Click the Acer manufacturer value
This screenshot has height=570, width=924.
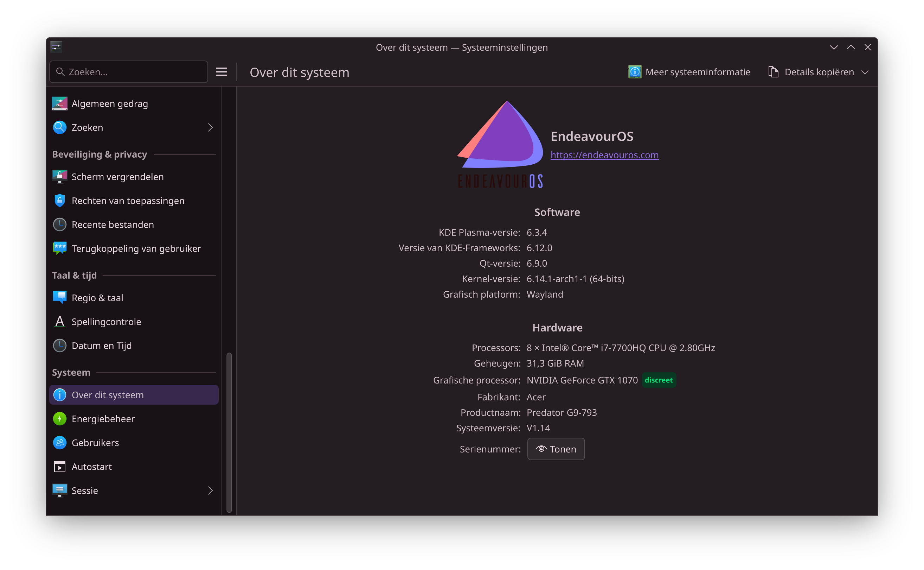coord(536,397)
